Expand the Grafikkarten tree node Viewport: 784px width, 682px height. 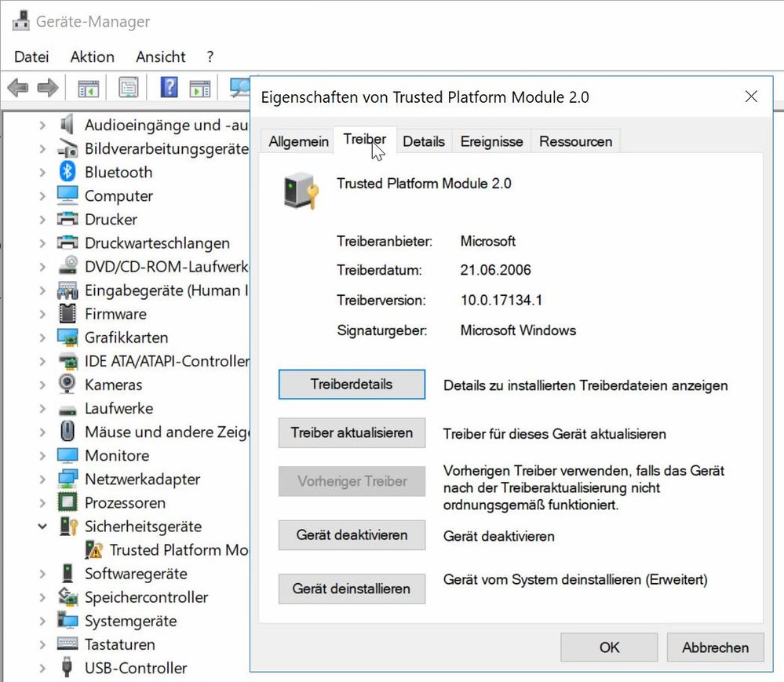tap(42, 337)
